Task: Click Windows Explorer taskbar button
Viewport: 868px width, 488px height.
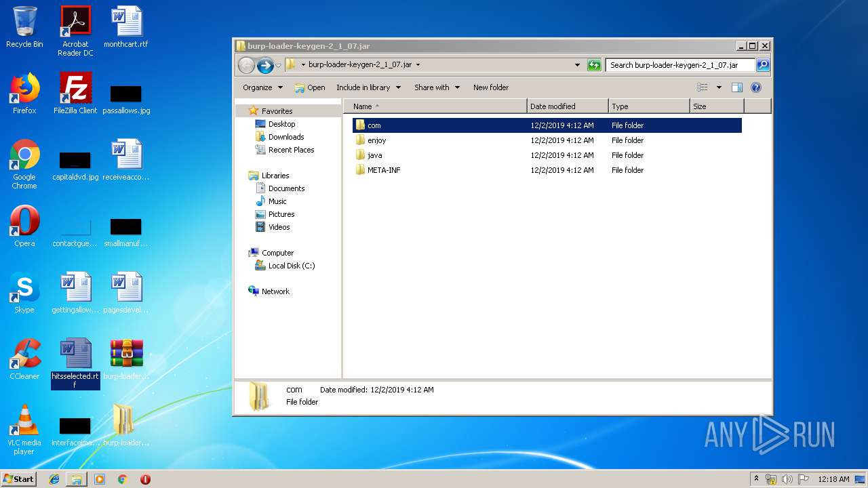Action: (77, 479)
